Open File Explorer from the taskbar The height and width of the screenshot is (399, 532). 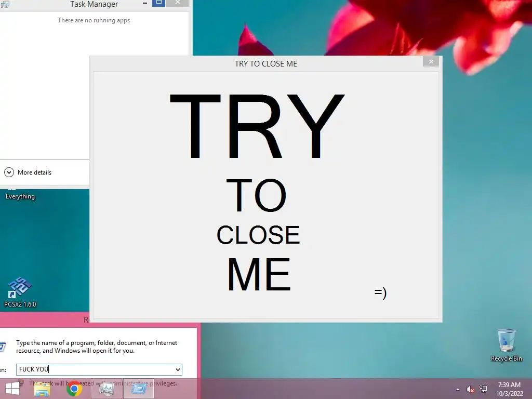tap(42, 389)
